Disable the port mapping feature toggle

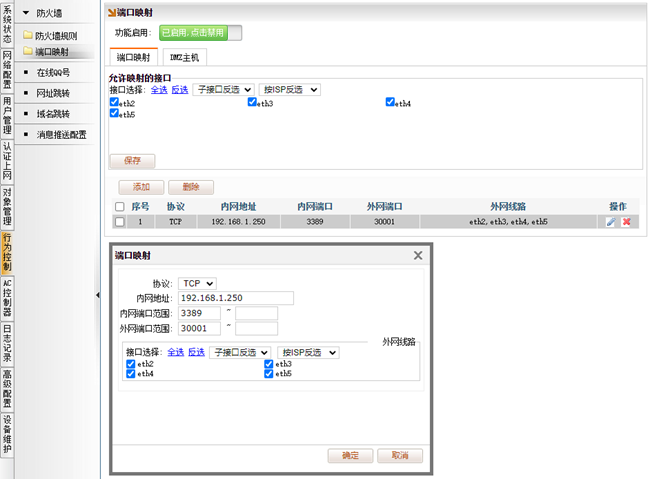200,33
